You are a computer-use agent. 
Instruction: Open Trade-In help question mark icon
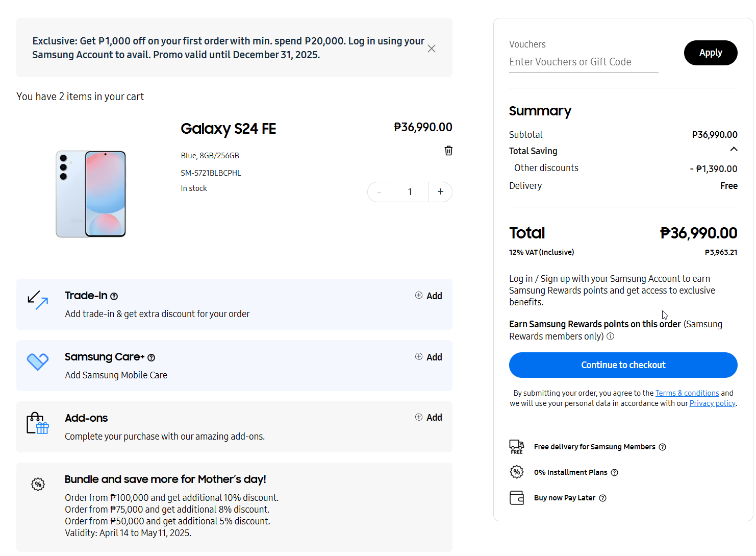(114, 296)
